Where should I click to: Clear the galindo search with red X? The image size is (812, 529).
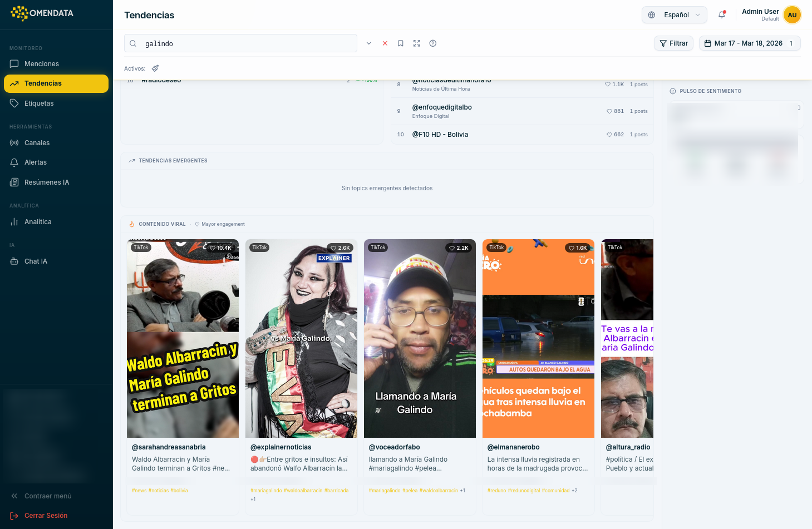[385, 43]
